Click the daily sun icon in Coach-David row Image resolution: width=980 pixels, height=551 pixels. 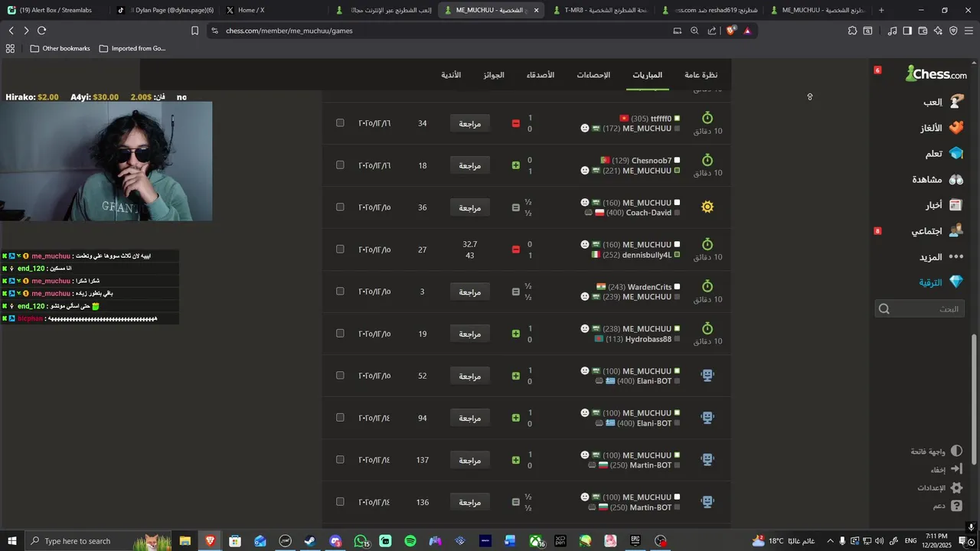[x=707, y=207]
